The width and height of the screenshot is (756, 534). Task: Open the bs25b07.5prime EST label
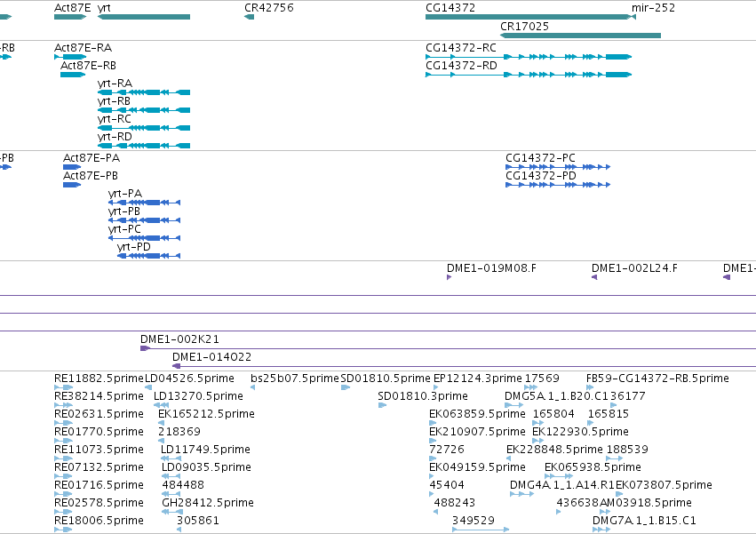[295, 379]
